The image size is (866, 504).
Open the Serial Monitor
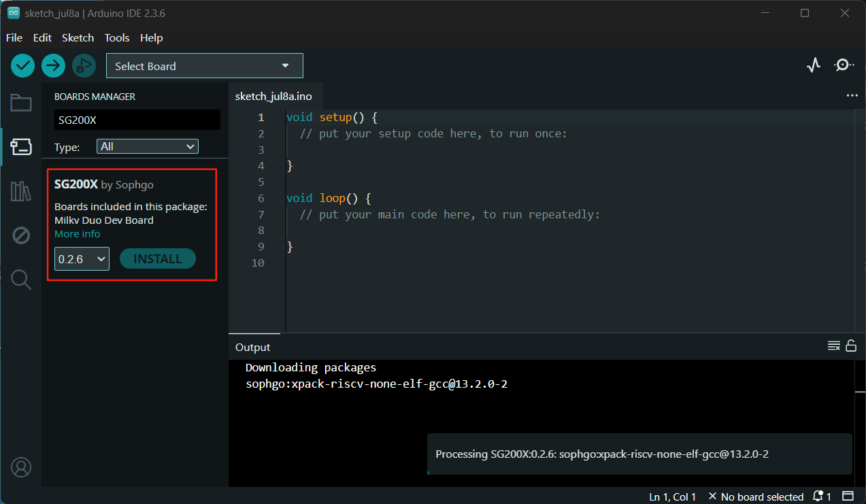[844, 65]
